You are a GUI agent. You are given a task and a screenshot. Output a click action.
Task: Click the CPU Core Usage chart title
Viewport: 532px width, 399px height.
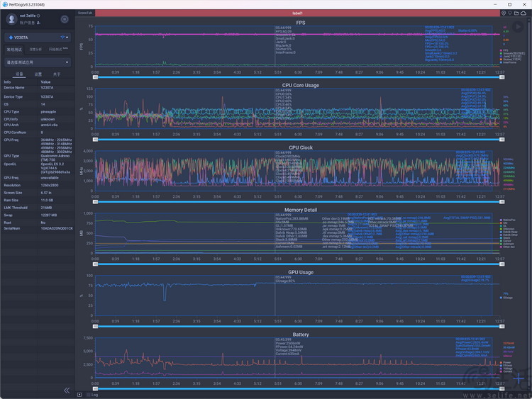point(301,85)
